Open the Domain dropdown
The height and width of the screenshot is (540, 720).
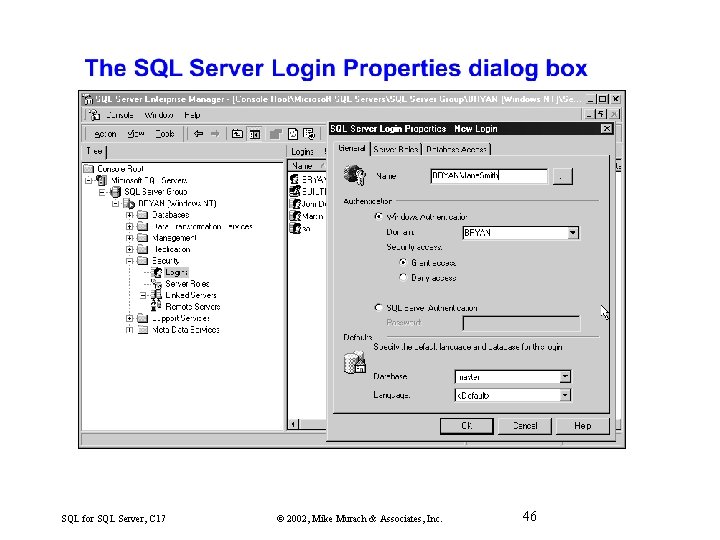(573, 233)
